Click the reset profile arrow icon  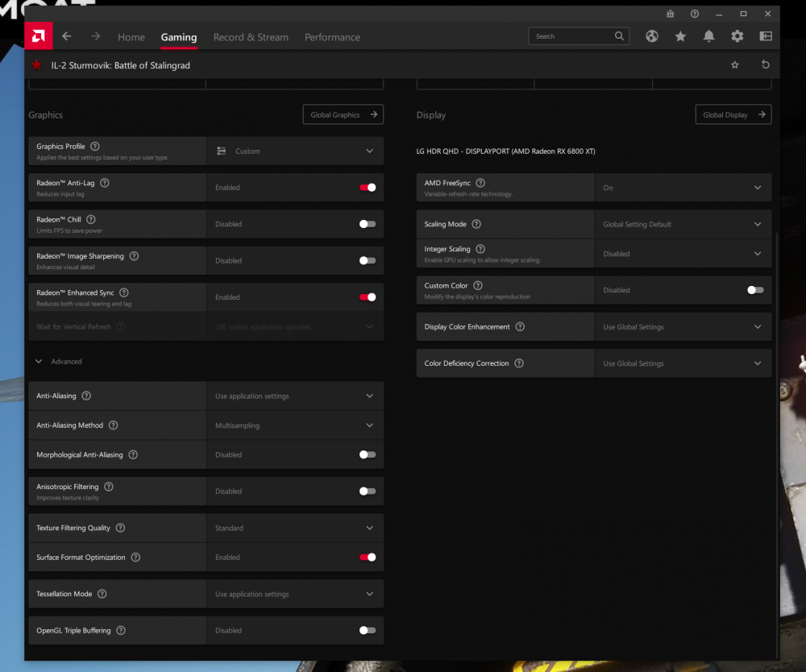coord(765,65)
